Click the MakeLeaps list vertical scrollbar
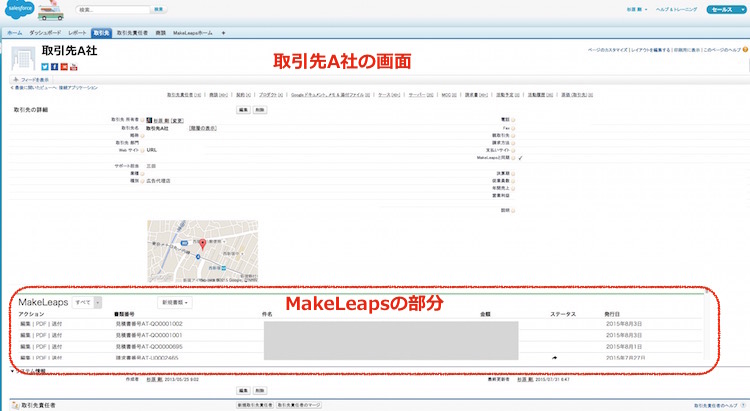 pos(706,324)
